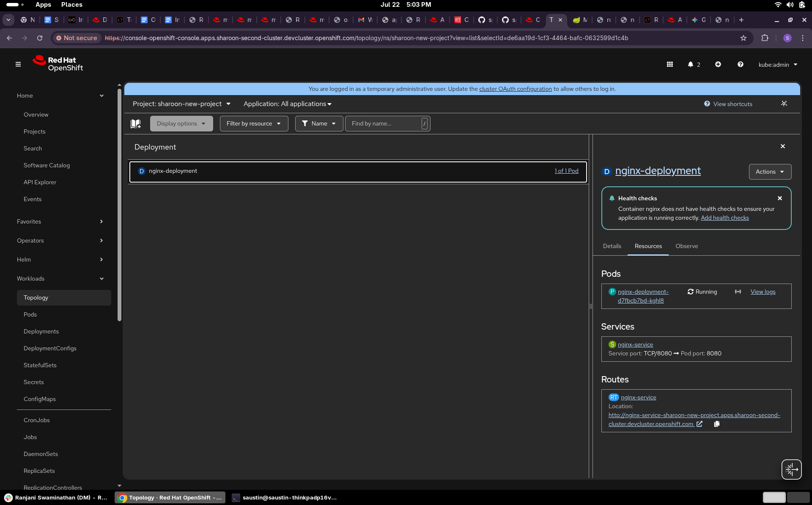The width and height of the screenshot is (812, 505).
Task: Expand the Operators navigation section
Action: 60,240
